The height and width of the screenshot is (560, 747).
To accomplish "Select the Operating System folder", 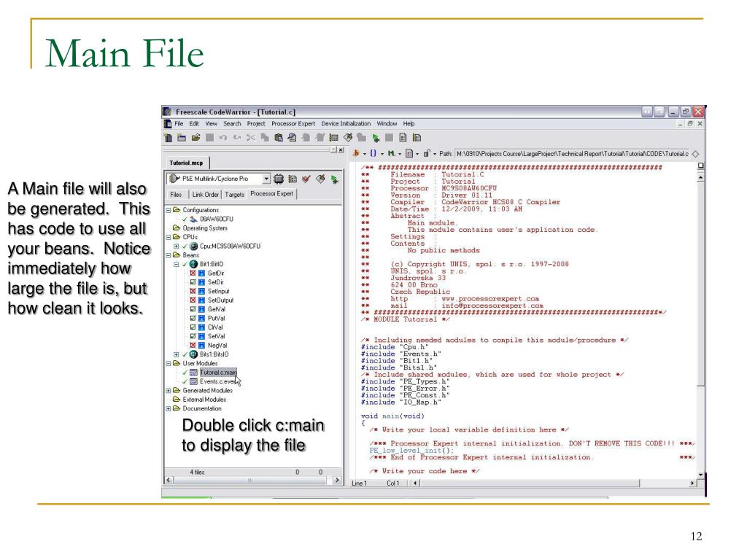I will 205,228.
